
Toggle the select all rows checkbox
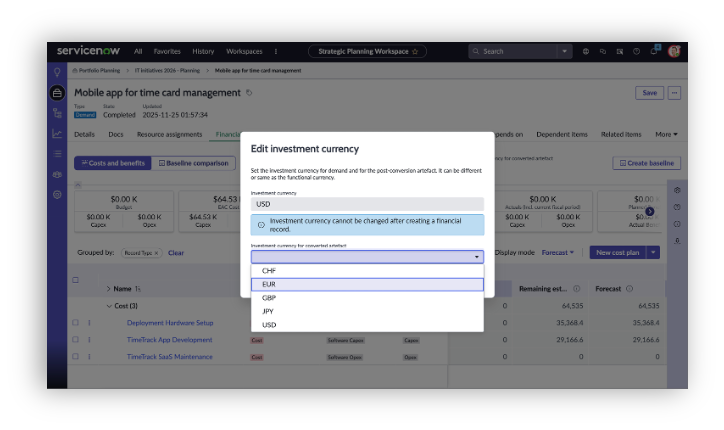[76, 280]
